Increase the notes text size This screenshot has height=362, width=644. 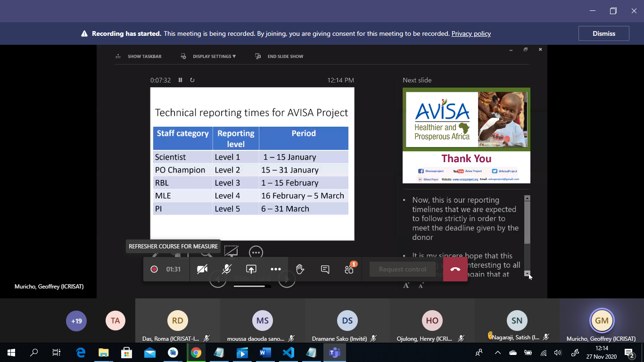tap(406, 285)
